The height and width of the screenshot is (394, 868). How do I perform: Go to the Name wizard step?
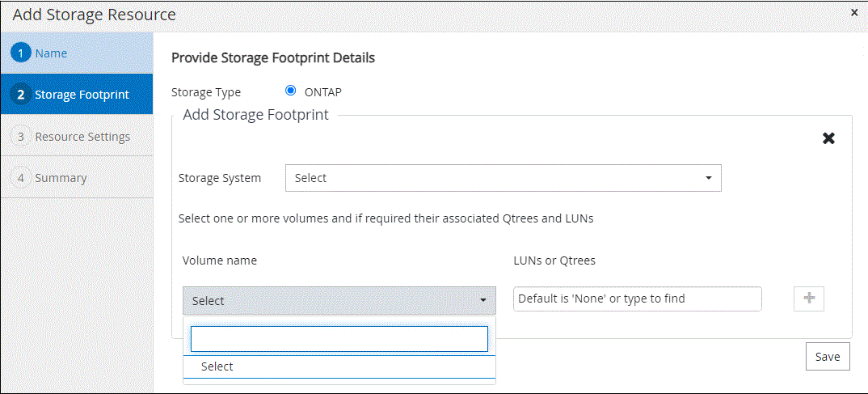pyautogui.click(x=51, y=53)
